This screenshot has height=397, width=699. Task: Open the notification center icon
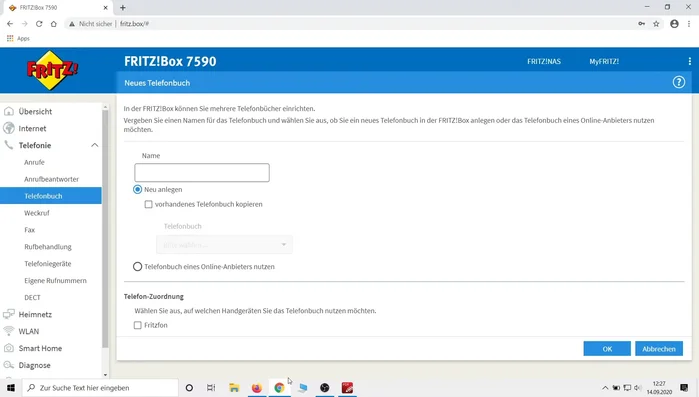click(684, 388)
